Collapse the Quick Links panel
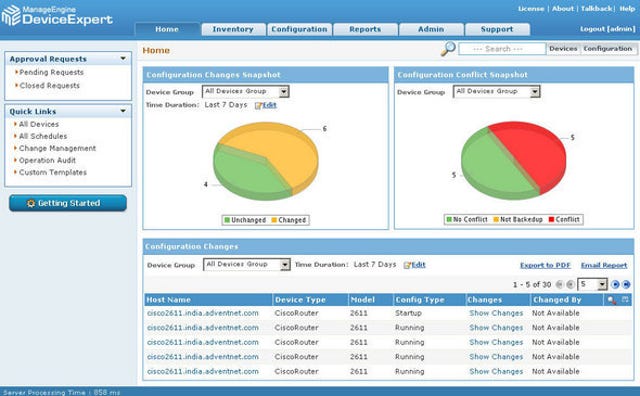Viewport: 640px width, 396px height. pyautogui.click(x=123, y=111)
